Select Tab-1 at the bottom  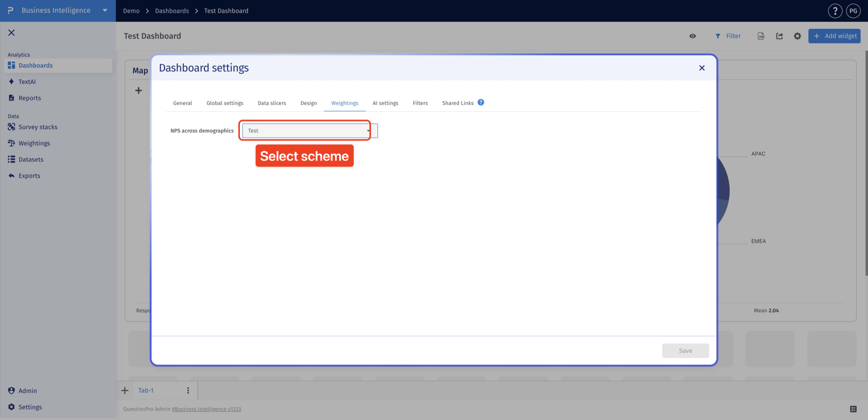(146, 390)
